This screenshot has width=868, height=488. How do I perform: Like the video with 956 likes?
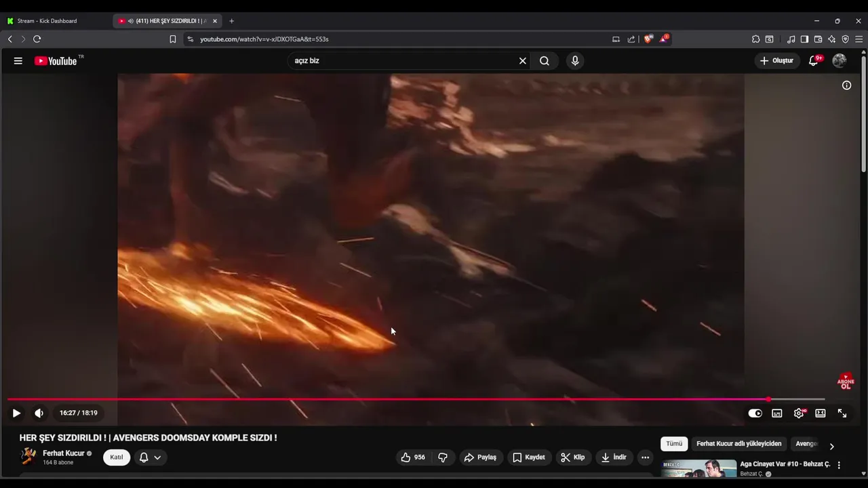click(413, 457)
